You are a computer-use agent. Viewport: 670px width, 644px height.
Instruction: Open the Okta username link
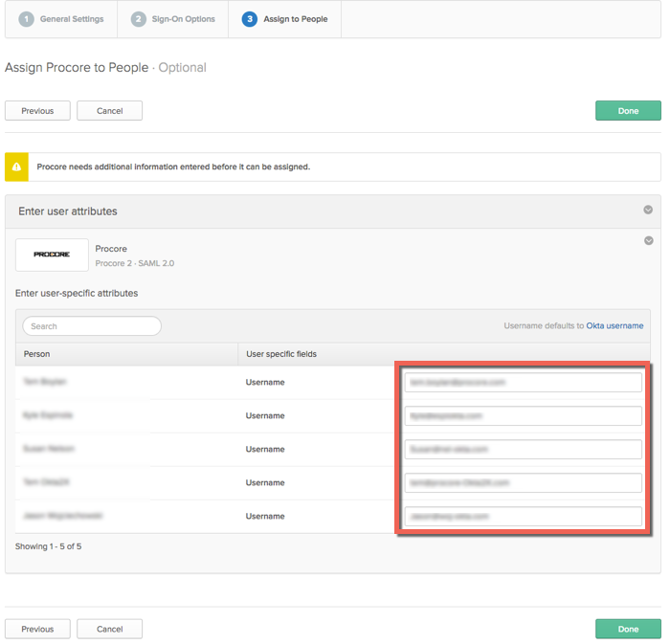click(x=614, y=326)
